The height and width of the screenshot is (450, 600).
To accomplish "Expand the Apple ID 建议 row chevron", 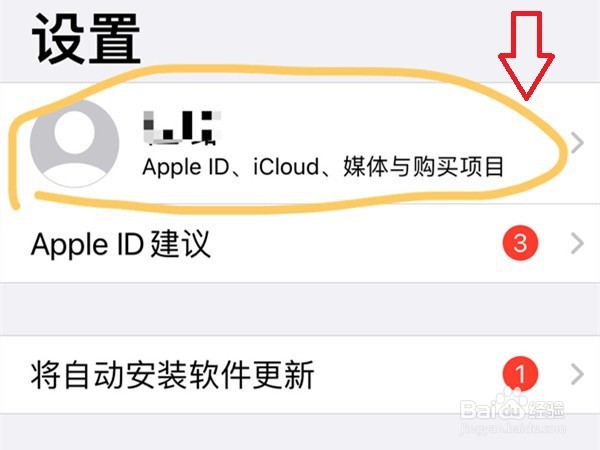I will tap(577, 243).
